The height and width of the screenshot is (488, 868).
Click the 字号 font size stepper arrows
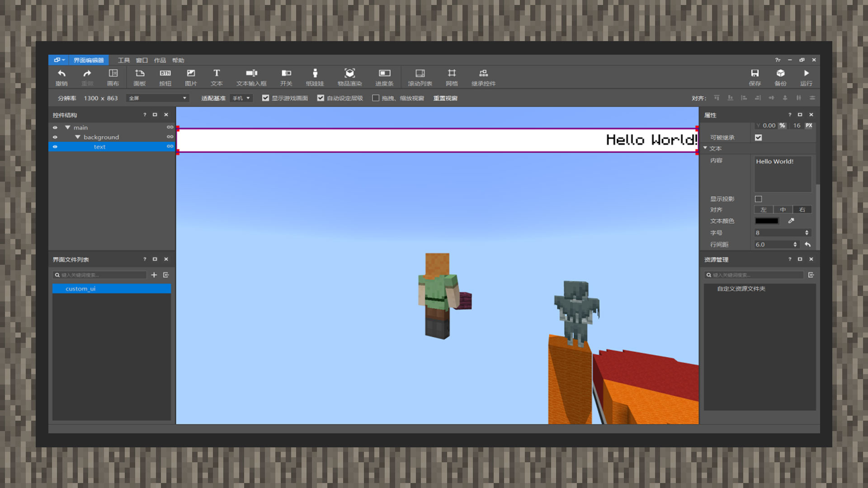point(807,232)
